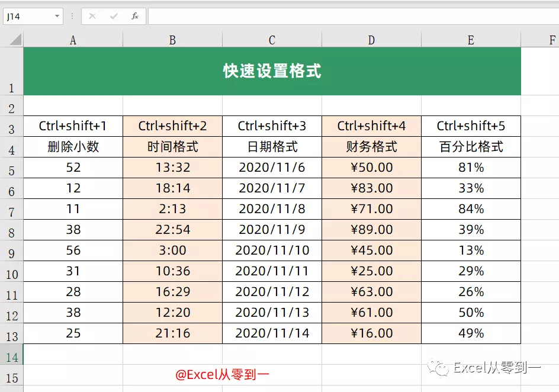Select column C header
559x392 pixels.
click(x=271, y=40)
